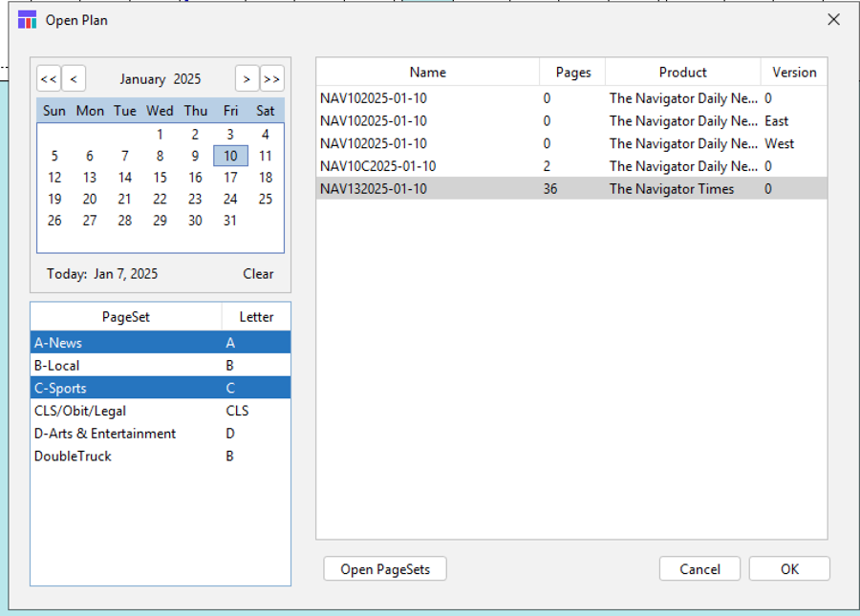Go to previous month in calendar
Viewport: 860px width, 616px height.
[74, 79]
